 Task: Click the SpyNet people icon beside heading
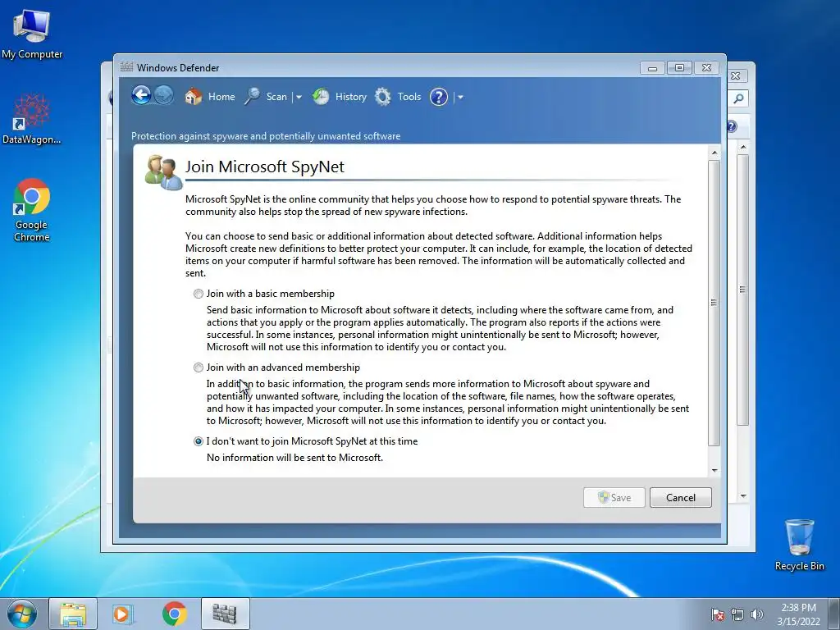(x=163, y=172)
